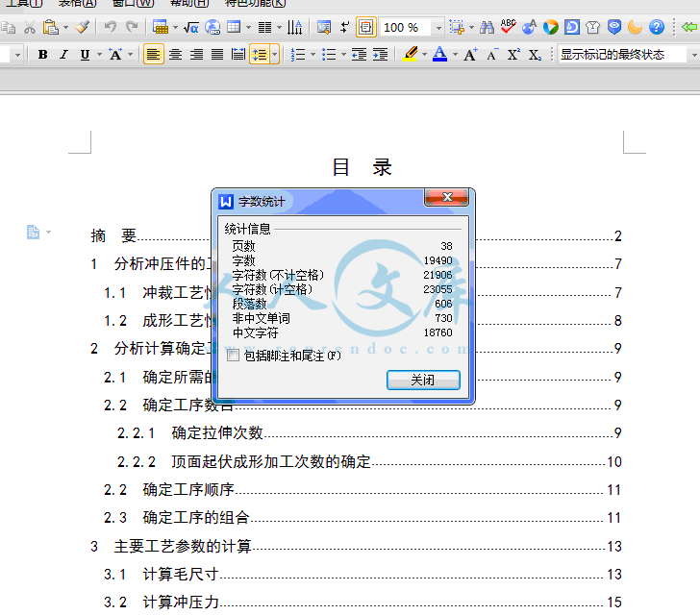Go to 2.2.1 确定拉伸次数 entry
Viewport: 700px width, 615px height.
[x=369, y=433]
